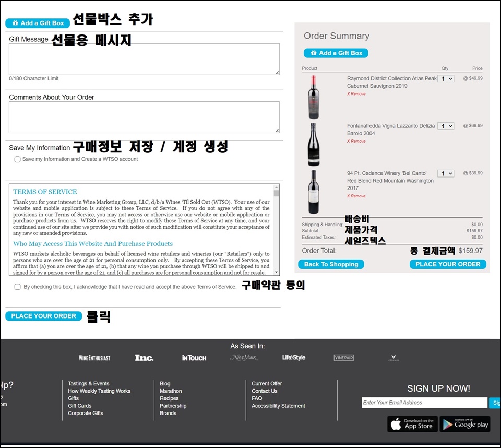This screenshot has height=448, width=501.
Task: Open the footer link labeled Gifts
Action: click(x=73, y=398)
